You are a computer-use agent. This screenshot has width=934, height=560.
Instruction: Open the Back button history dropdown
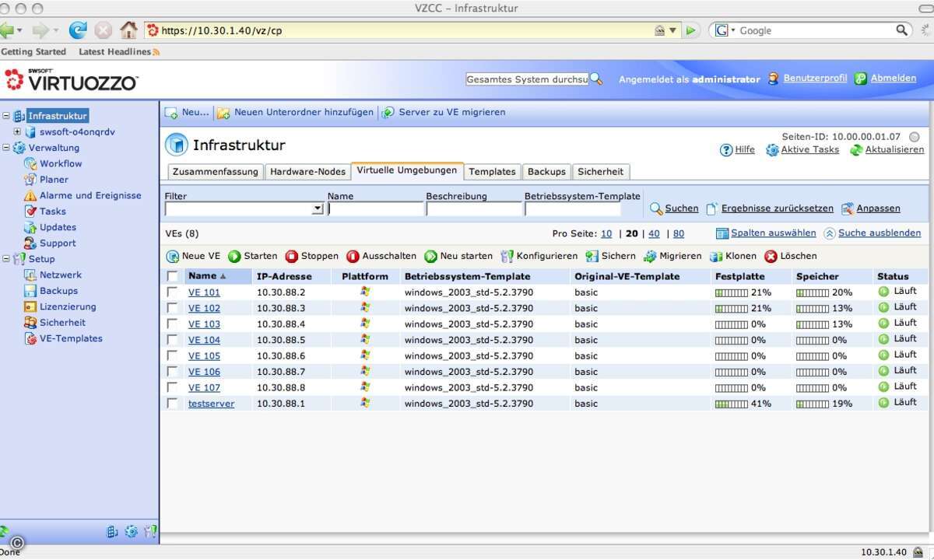tap(20, 31)
